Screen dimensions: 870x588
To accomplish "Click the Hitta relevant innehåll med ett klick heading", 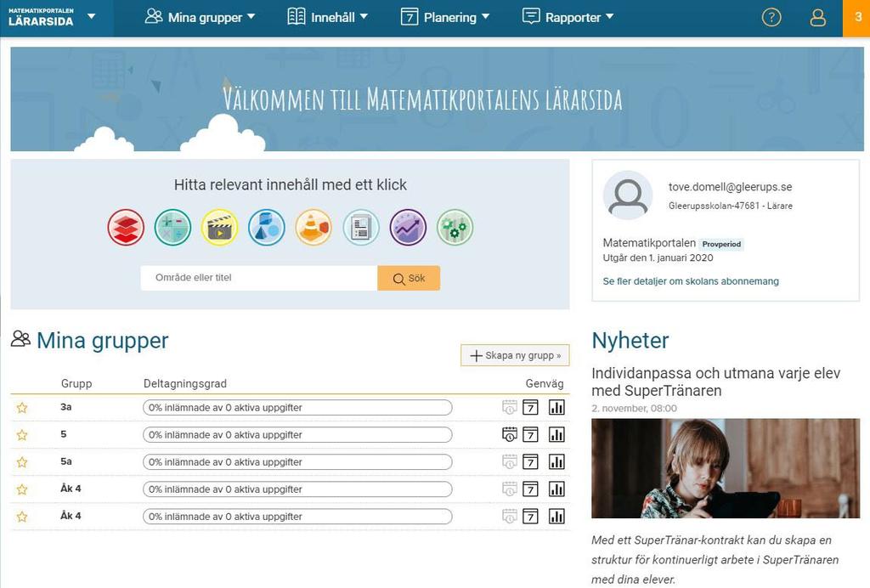I will point(291,184).
